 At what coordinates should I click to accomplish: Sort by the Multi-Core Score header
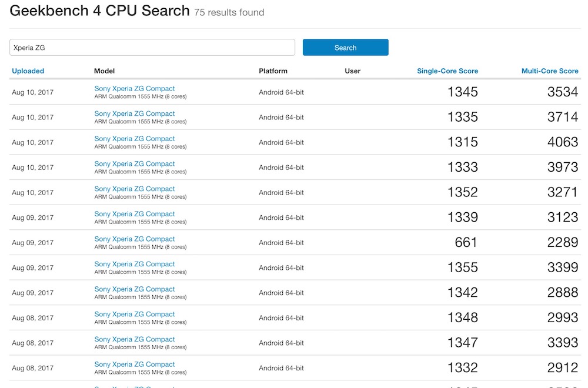click(549, 71)
